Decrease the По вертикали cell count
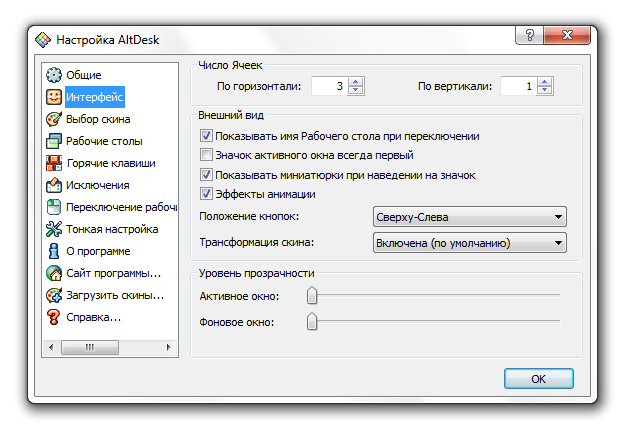Image resolution: width=632 pixels, height=433 pixels. (x=545, y=90)
